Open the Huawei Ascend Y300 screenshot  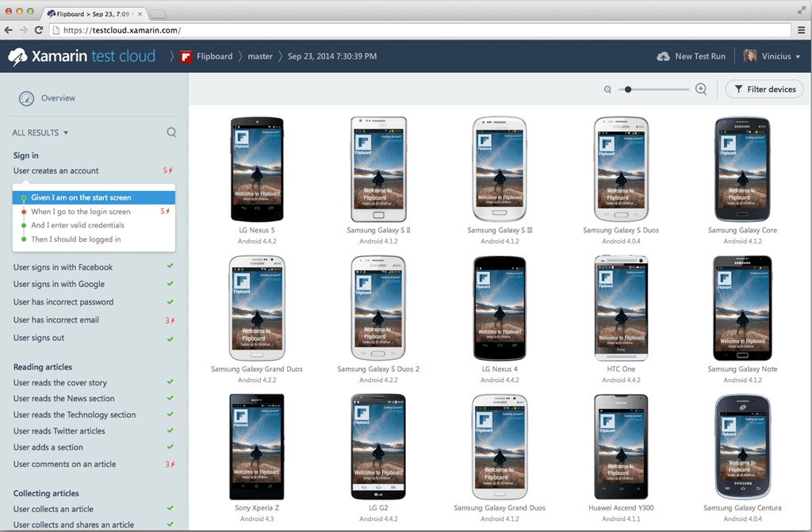pyautogui.click(x=622, y=447)
